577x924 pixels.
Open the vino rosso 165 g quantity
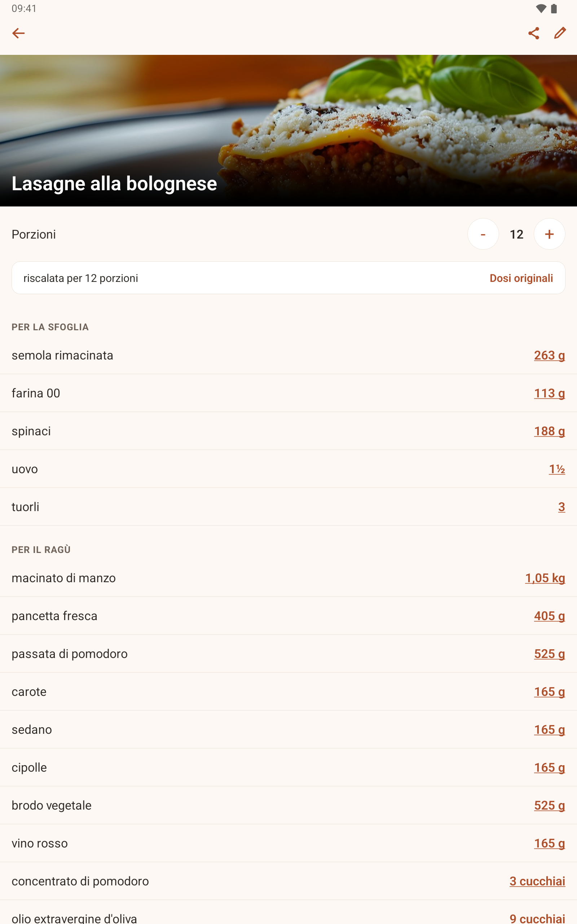point(549,843)
